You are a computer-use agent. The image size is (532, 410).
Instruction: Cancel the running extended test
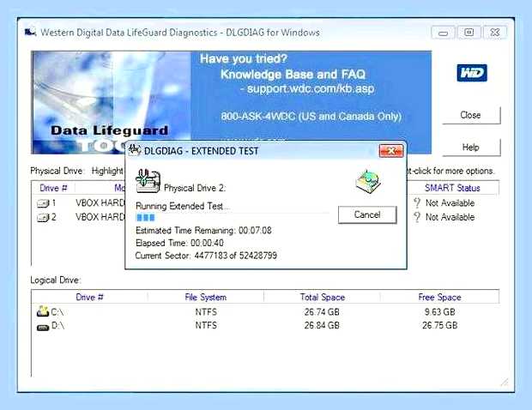(x=367, y=214)
